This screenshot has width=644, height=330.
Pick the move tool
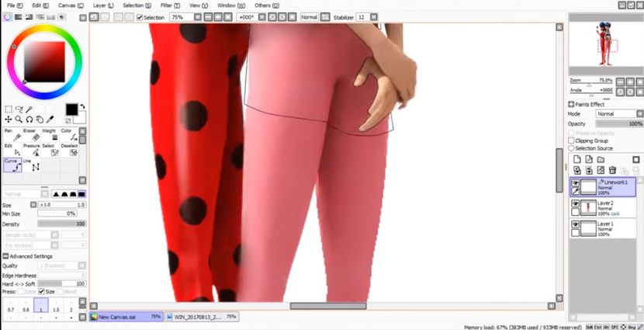click(9, 120)
